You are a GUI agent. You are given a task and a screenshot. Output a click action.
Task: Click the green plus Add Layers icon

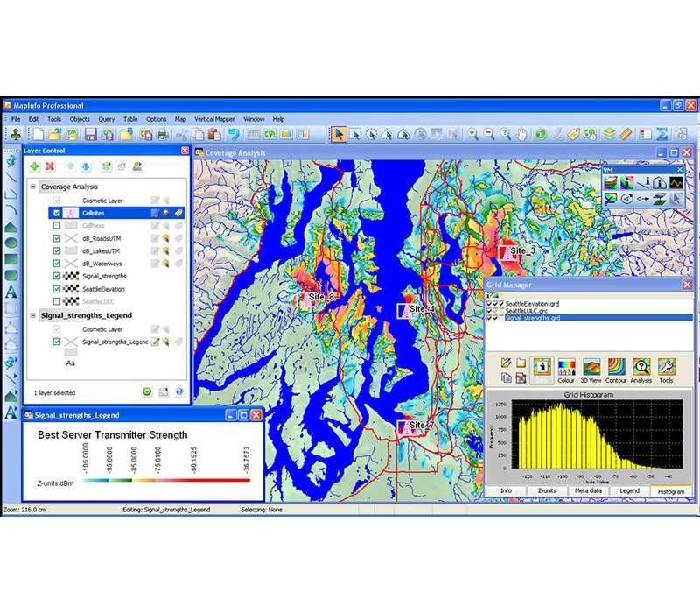(x=34, y=166)
